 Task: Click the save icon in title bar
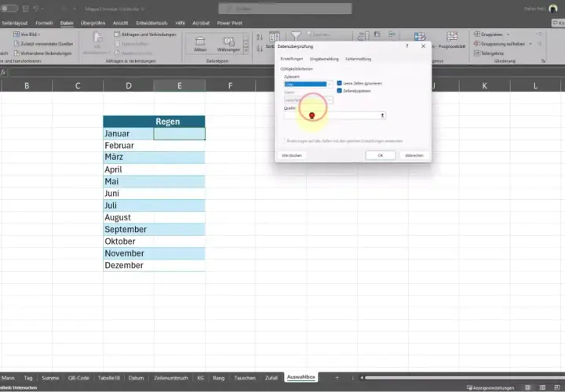pyautogui.click(x=26, y=9)
